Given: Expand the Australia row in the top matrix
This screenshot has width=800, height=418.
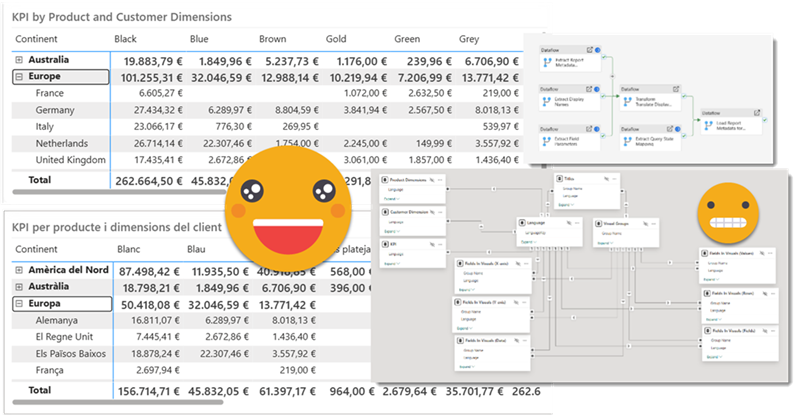Looking at the screenshot, I should pos(19,60).
